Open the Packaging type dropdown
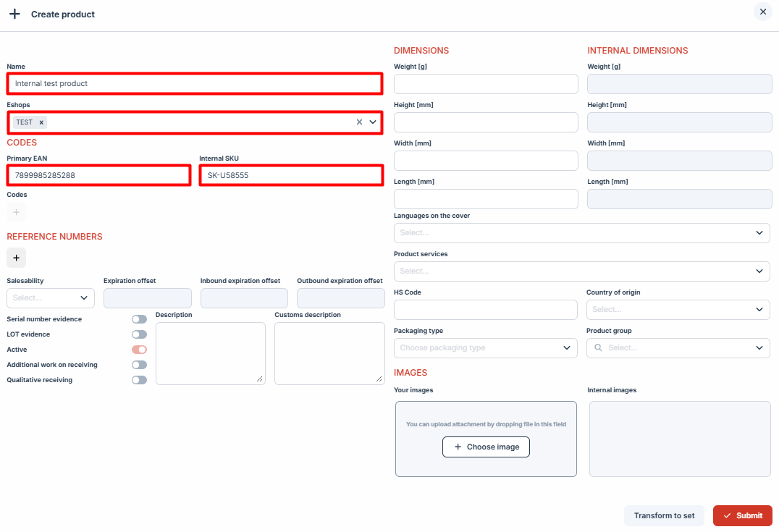The image size is (779, 532). click(x=485, y=348)
